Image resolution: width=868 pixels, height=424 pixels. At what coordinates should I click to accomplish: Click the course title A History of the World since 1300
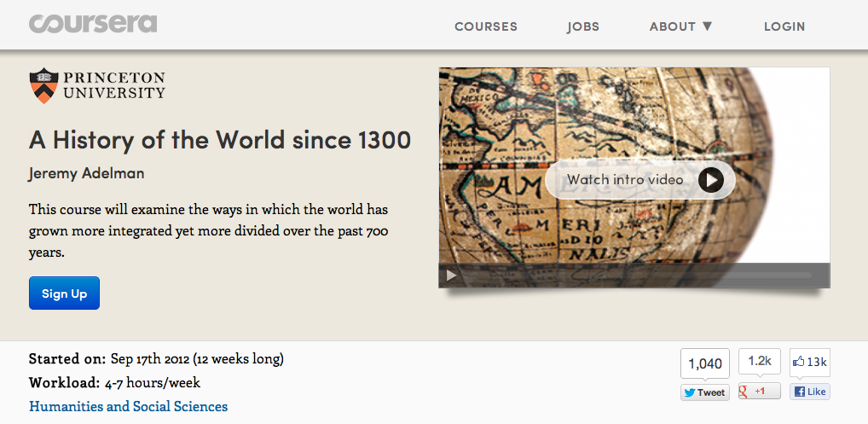pyautogui.click(x=220, y=140)
